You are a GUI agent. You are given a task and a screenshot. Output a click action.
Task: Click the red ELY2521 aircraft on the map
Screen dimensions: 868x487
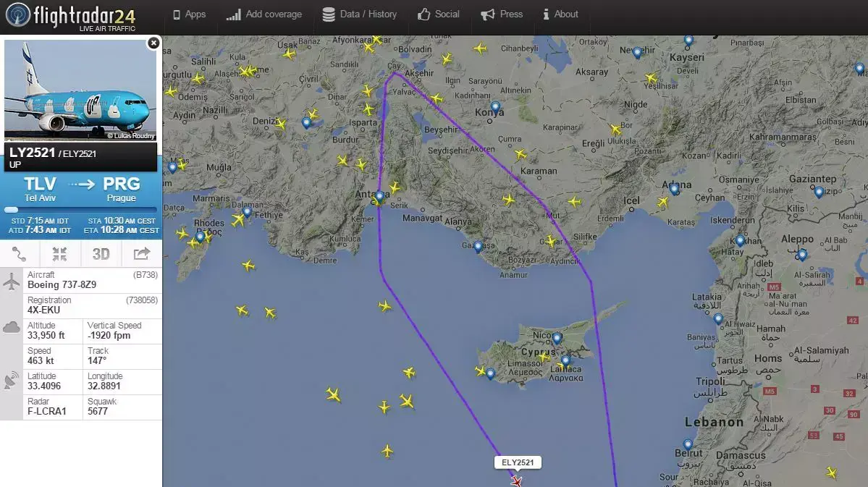(516, 481)
